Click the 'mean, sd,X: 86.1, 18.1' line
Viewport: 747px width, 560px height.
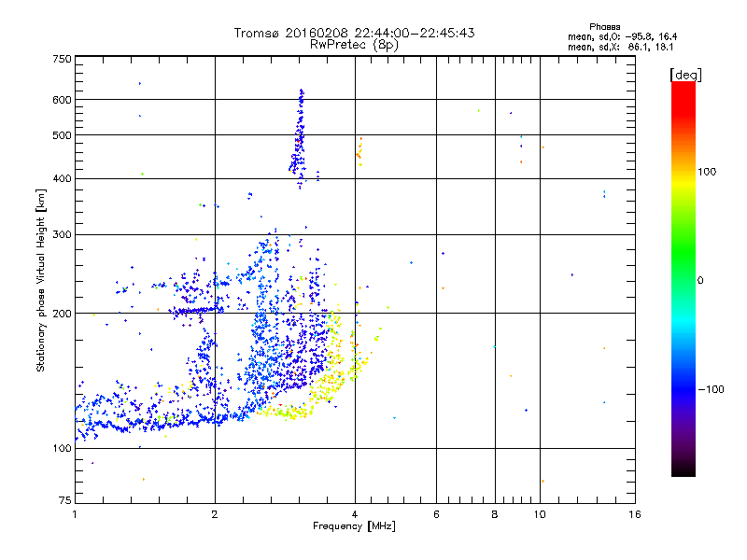(x=620, y=48)
